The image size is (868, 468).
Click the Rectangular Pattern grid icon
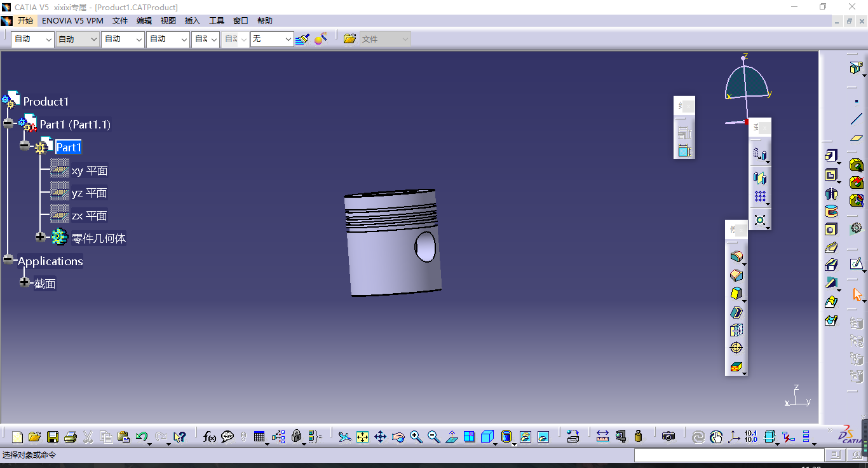759,196
